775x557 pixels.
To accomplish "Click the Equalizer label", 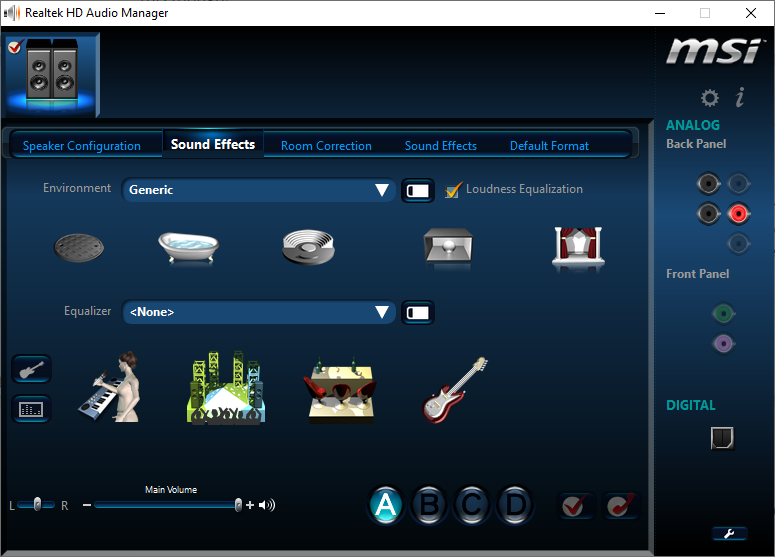I will click(87, 311).
